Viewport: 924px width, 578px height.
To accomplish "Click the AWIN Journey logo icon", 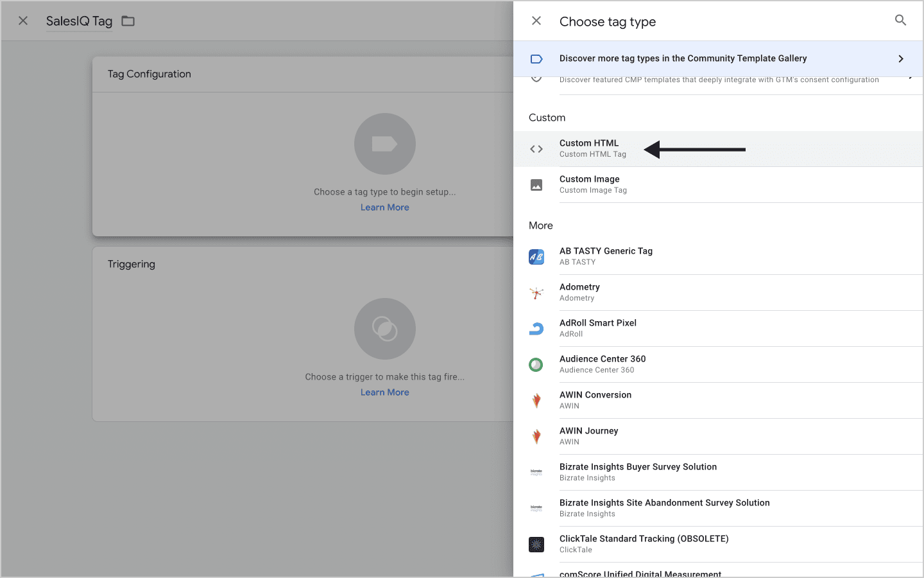I will (x=536, y=437).
